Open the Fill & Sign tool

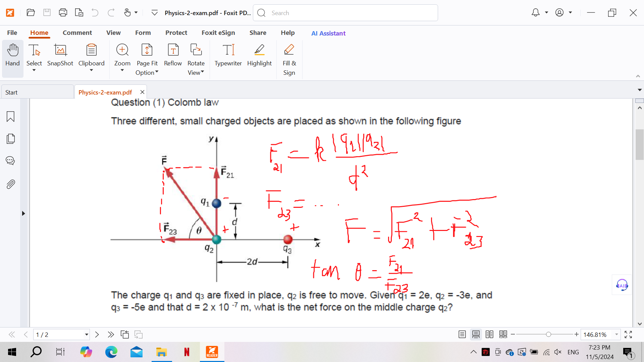pyautogui.click(x=289, y=59)
